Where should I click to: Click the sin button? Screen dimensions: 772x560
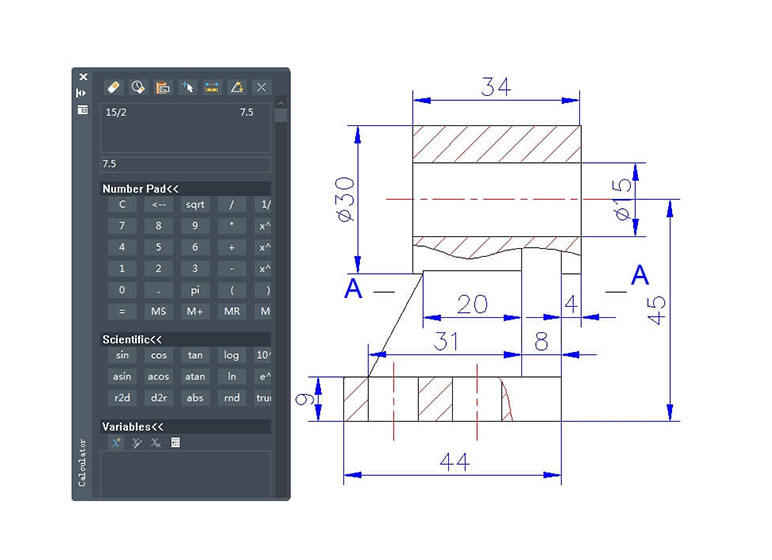click(122, 355)
